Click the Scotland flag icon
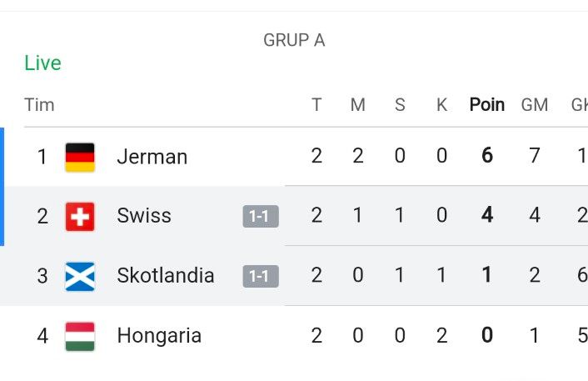Viewport: 588px width, 381px height. [x=80, y=277]
